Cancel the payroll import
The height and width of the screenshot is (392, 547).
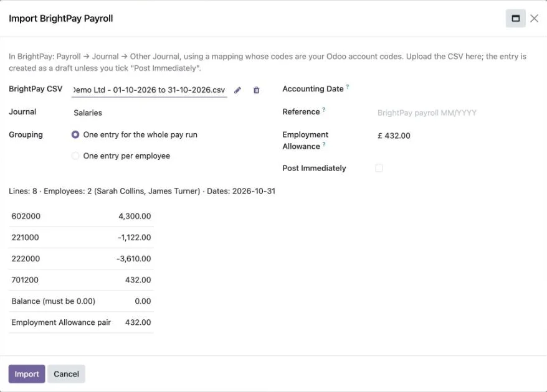coord(66,374)
